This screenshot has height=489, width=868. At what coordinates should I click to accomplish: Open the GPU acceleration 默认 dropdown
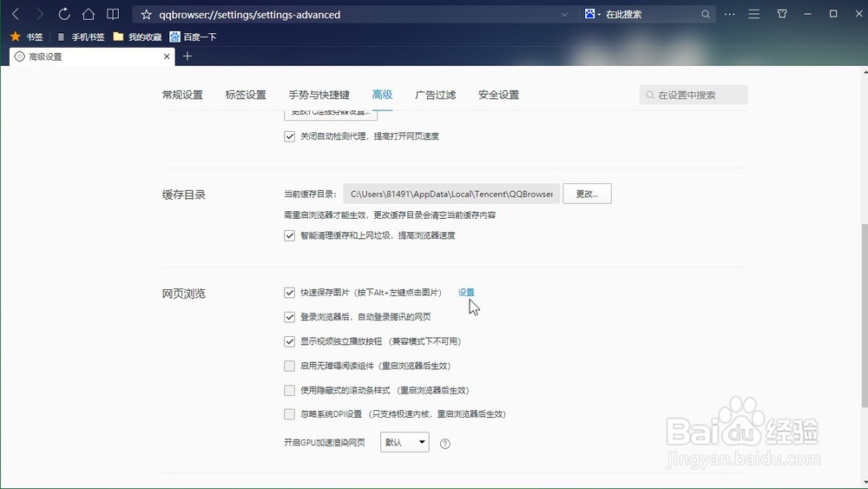(404, 442)
